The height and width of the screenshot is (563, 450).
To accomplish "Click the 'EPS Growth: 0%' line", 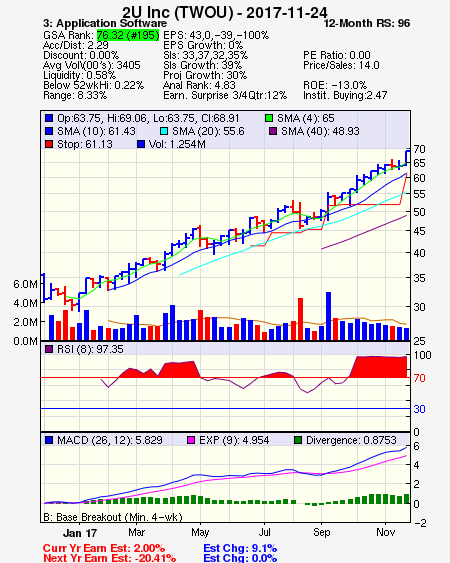I will (203, 45).
